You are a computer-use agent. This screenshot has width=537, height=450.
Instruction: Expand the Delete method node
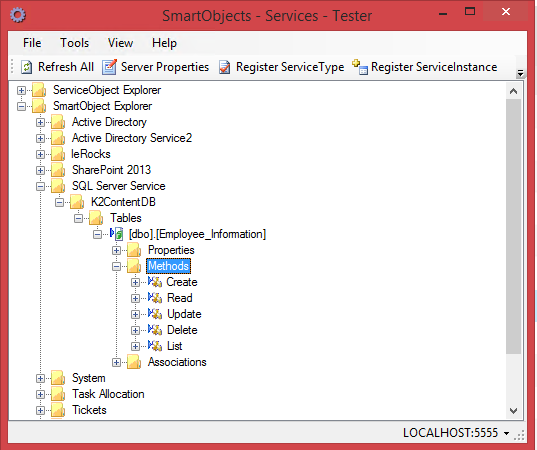point(135,330)
